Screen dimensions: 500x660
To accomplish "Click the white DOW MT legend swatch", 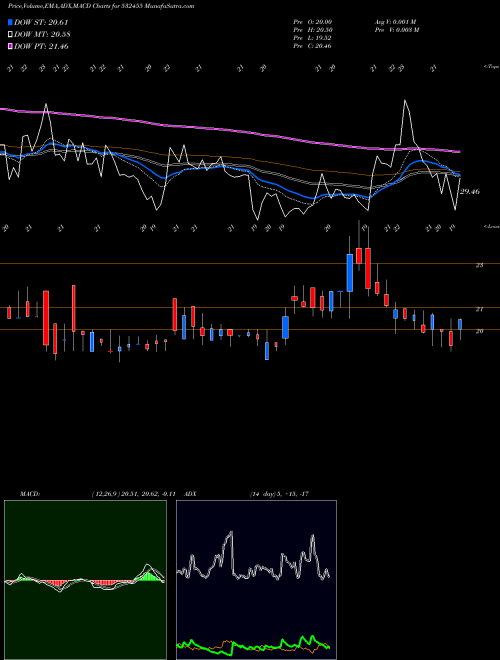I will [11, 34].
